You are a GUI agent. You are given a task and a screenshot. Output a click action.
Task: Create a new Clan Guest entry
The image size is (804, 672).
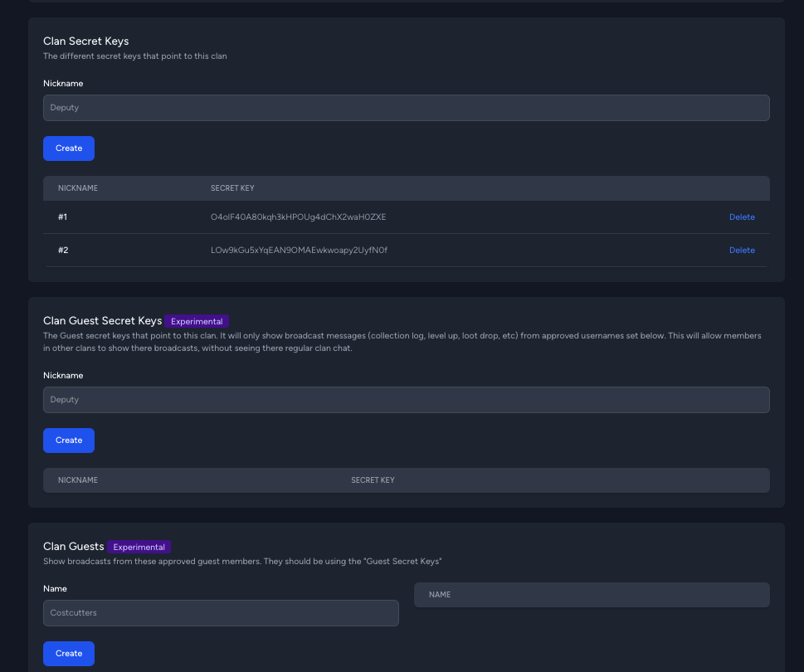tap(69, 654)
